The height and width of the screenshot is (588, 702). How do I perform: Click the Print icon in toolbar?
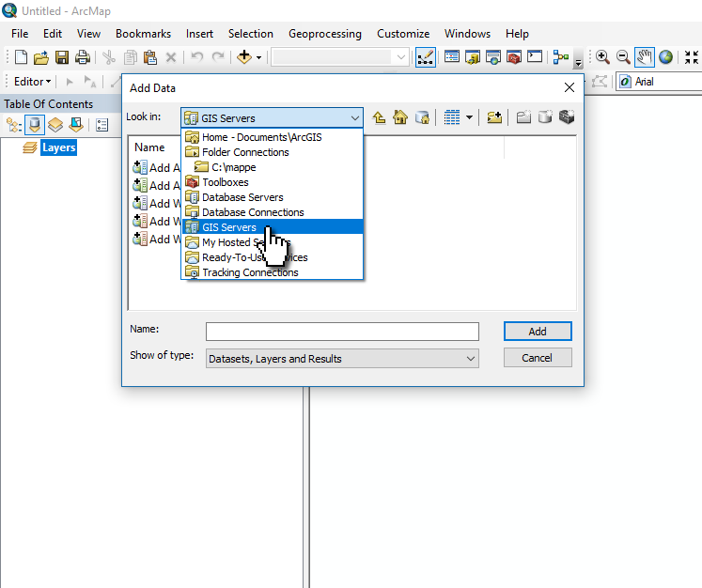tap(83, 57)
